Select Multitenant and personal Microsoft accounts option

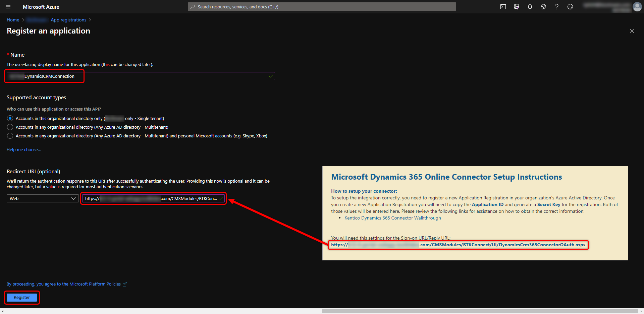coord(10,136)
